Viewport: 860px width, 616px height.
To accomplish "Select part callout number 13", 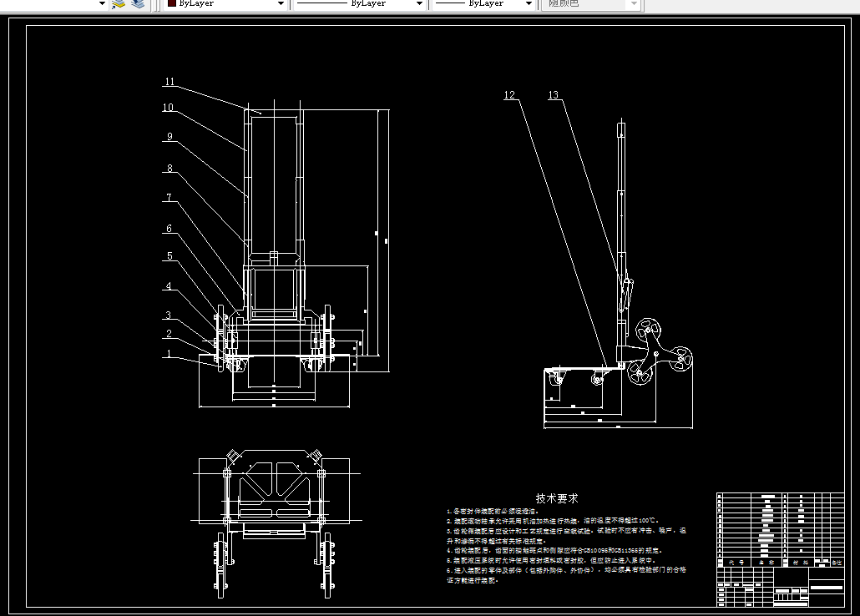I will click(553, 95).
